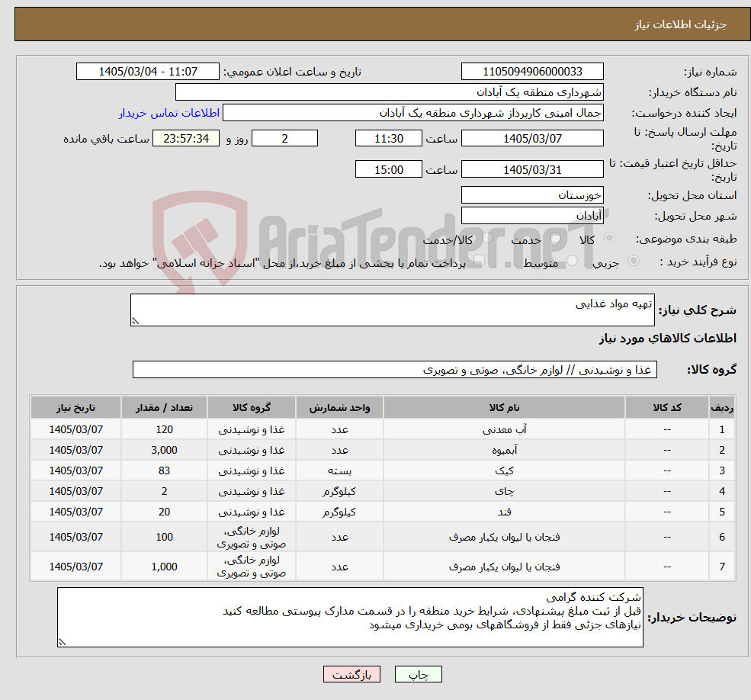751x700 pixels.
Task: Click buyer organization field شهرداری منطقه یک آبادان
Action: [x=390, y=92]
